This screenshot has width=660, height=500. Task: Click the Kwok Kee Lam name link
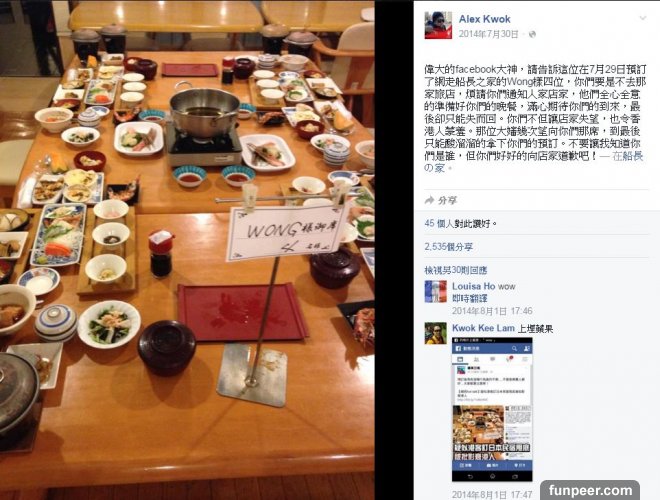click(x=483, y=328)
